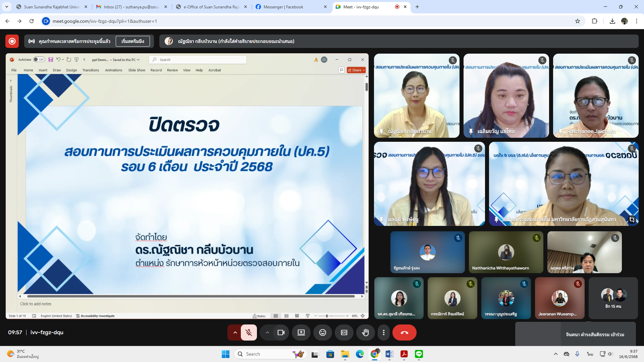Open the Slide Show ribbon tab
Image resolution: width=644 pixels, height=362 pixels.
pos(137,70)
